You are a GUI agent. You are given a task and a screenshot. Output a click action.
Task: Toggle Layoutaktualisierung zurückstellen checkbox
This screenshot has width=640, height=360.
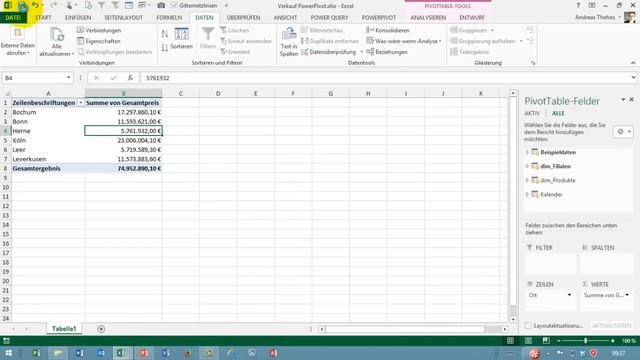[x=529, y=326]
